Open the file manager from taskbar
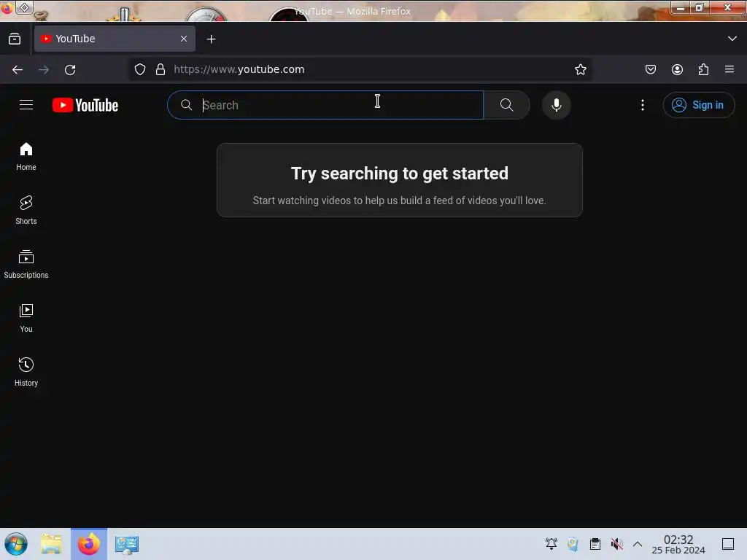The image size is (747, 560). [52, 544]
